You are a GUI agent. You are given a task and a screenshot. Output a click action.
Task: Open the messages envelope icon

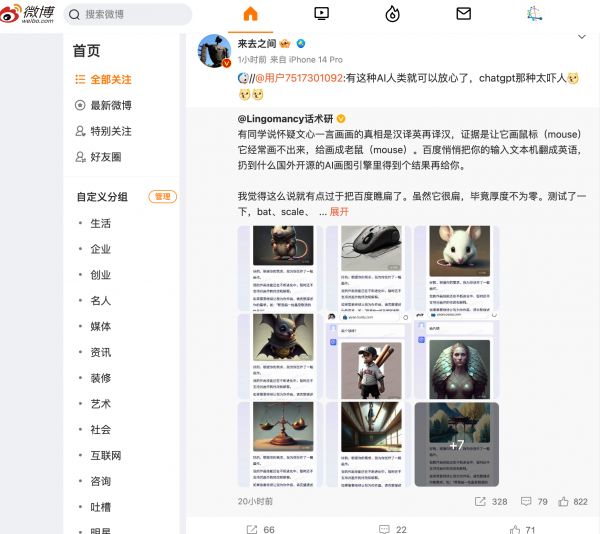(463, 14)
